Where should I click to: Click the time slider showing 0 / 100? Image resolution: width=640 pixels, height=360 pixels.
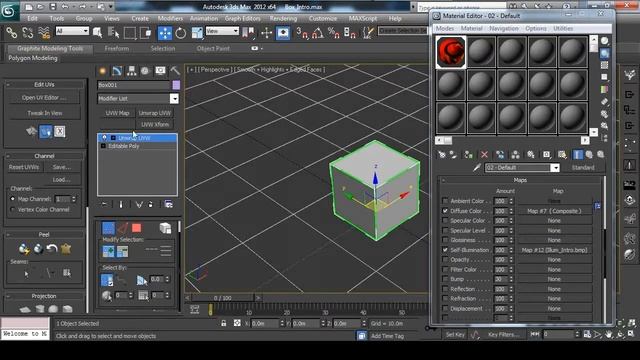(x=222, y=298)
